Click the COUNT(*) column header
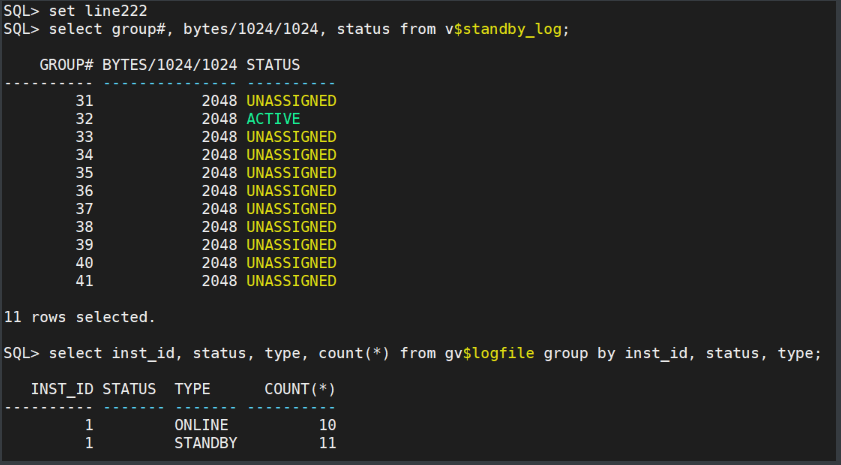 [x=300, y=389]
